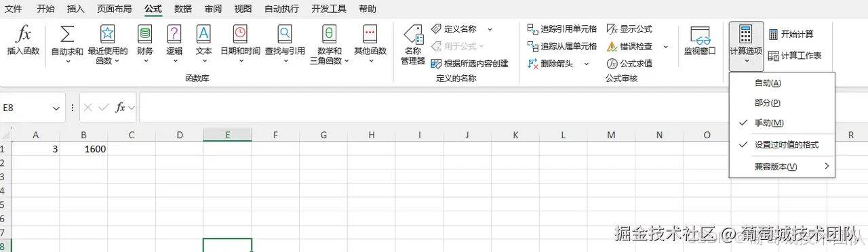The height and width of the screenshot is (252, 868).
Task: Click the select-all corner triangle
Action: (5, 135)
